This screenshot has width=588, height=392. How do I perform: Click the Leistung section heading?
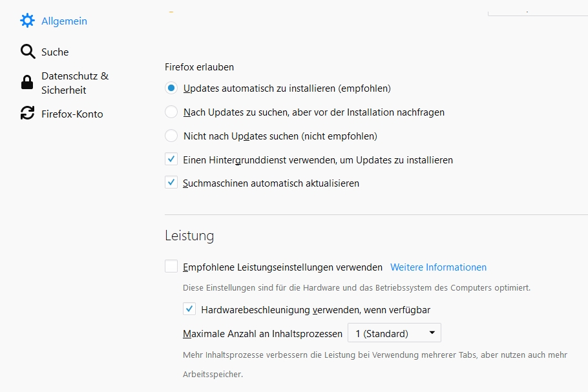tap(189, 236)
